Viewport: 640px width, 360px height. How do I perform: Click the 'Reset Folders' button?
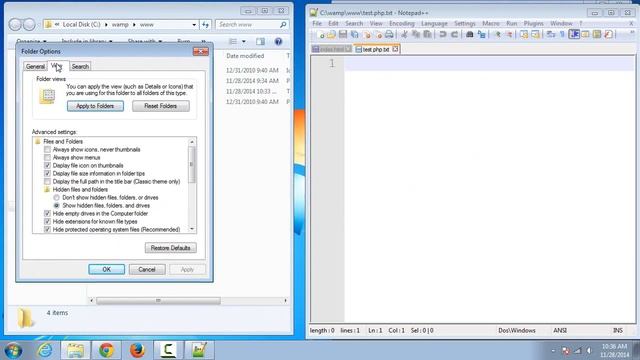[x=160, y=106]
